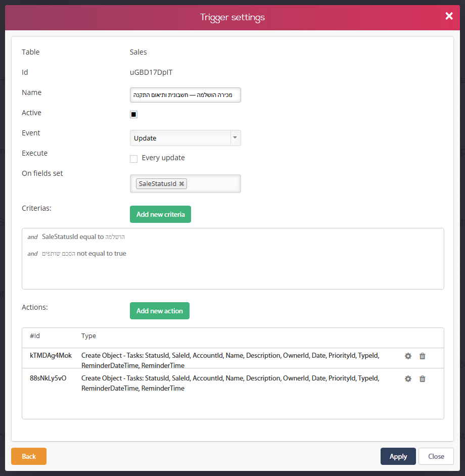Add new action
This screenshot has height=476, width=465.
(x=159, y=311)
